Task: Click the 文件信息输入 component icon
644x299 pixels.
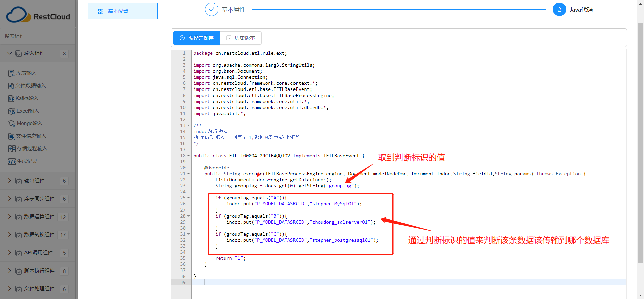Action: (11, 136)
